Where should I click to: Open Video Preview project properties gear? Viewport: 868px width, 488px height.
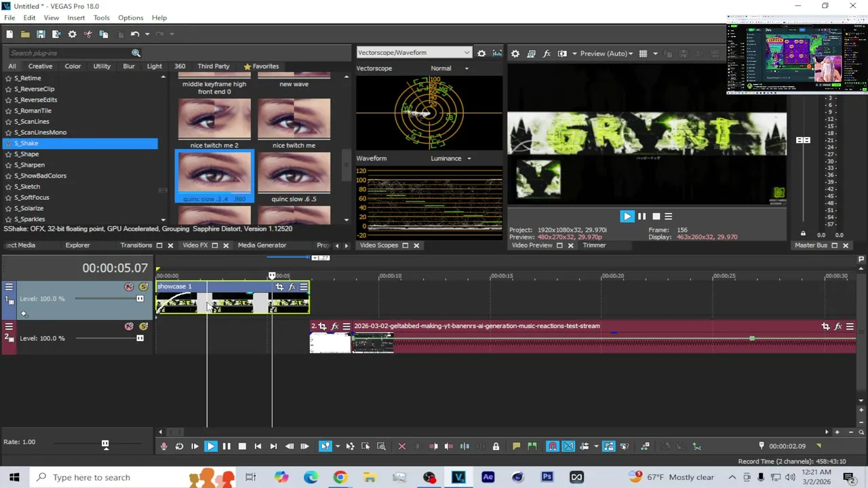(515, 54)
